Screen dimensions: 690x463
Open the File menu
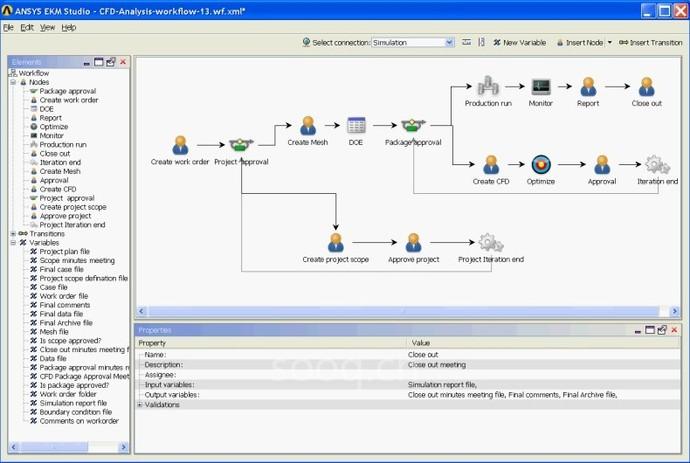click(8, 27)
